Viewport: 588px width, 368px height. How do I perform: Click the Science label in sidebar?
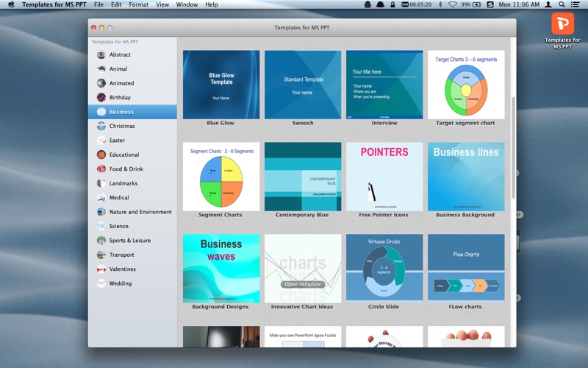[119, 226]
